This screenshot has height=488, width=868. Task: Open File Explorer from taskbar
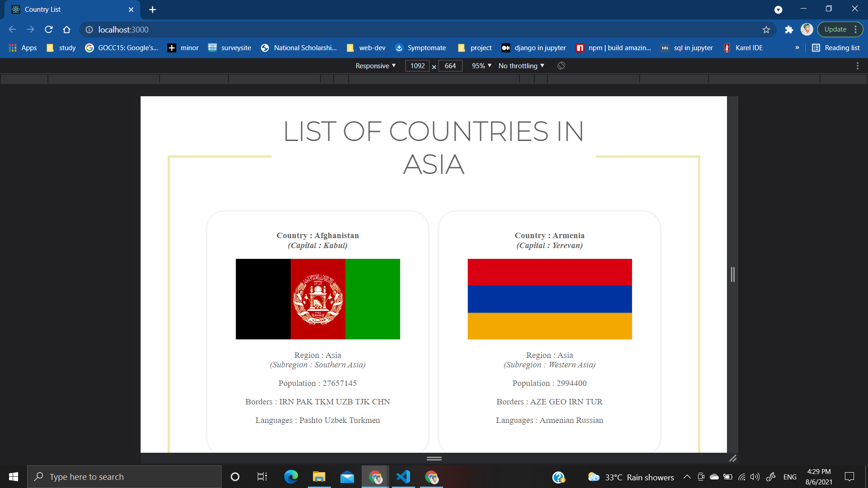point(319,477)
